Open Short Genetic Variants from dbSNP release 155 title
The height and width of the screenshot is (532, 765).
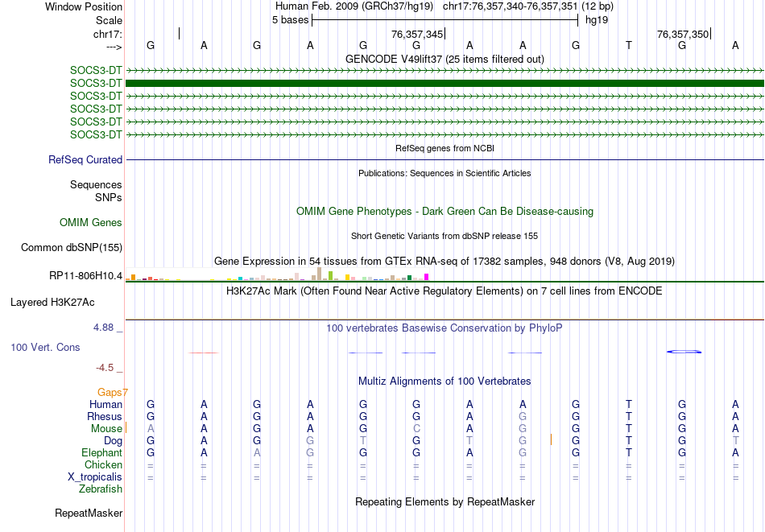(x=445, y=236)
